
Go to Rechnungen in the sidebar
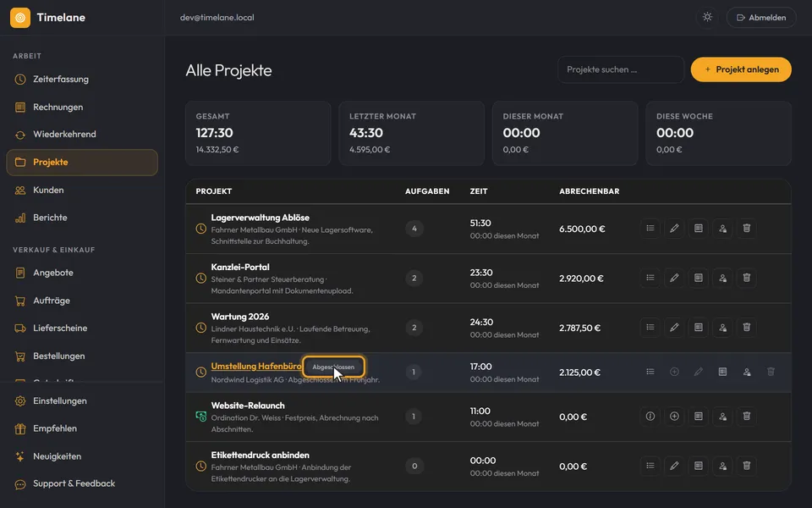pyautogui.click(x=82, y=107)
